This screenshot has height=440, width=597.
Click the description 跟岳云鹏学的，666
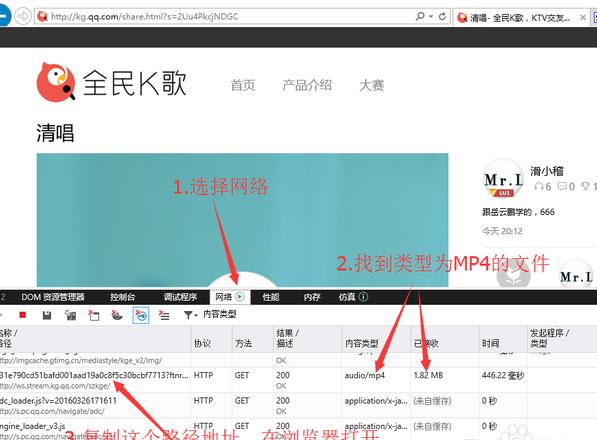(518, 212)
